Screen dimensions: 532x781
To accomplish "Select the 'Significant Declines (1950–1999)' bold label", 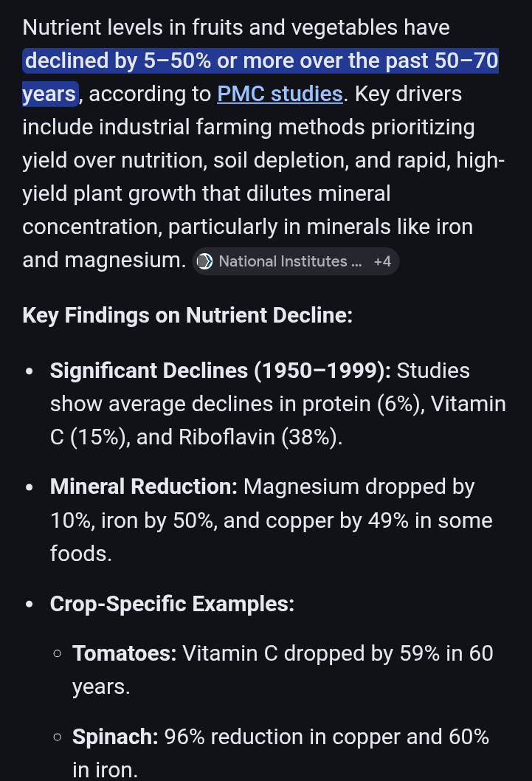I will coord(220,370).
